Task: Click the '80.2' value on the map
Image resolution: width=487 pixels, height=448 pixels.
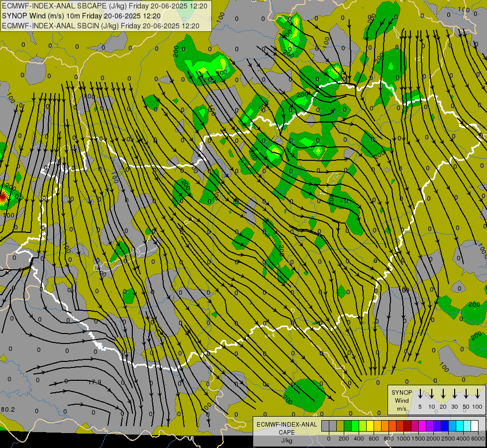Action: pyautogui.click(x=7, y=410)
